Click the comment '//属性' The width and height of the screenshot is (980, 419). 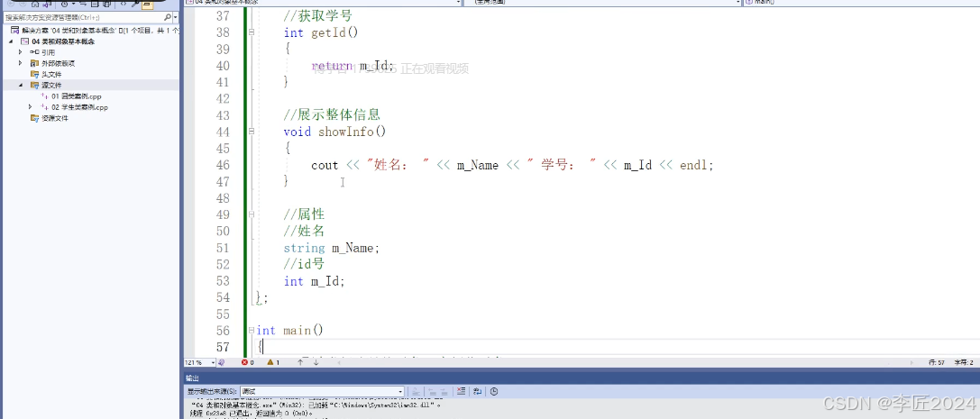[x=305, y=214]
